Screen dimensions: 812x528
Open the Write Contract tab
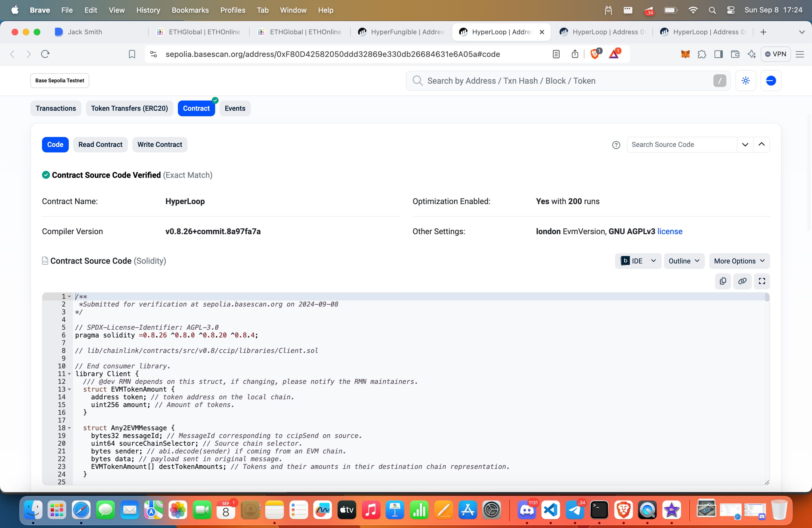pos(160,145)
